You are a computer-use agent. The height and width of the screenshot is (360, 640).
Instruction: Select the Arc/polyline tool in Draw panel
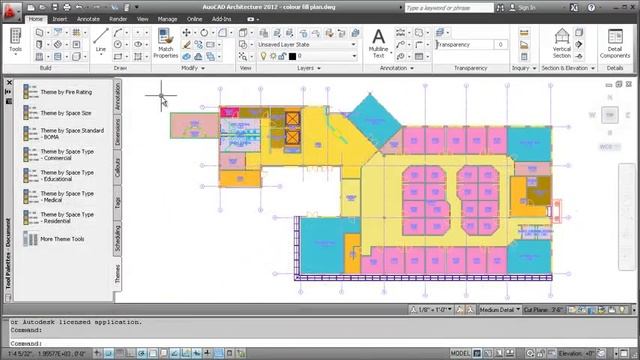point(118,32)
